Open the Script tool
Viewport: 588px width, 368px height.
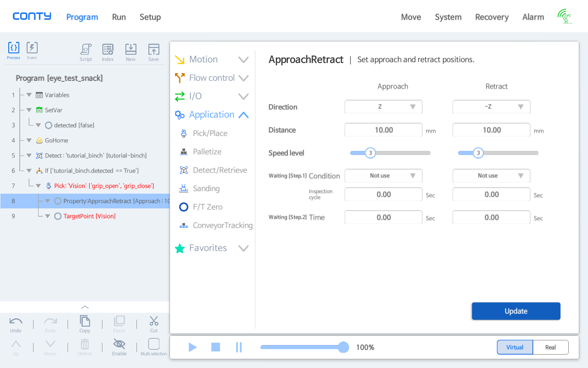[85, 52]
